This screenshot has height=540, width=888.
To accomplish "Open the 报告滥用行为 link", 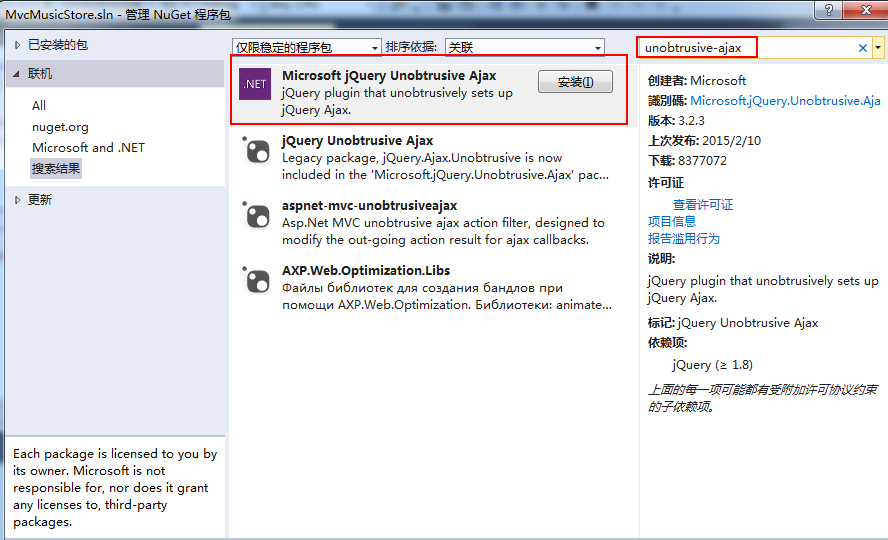I will click(x=684, y=238).
